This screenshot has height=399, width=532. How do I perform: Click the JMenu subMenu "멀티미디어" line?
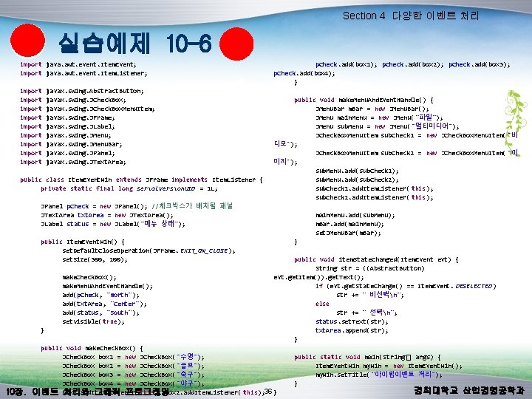coord(387,126)
